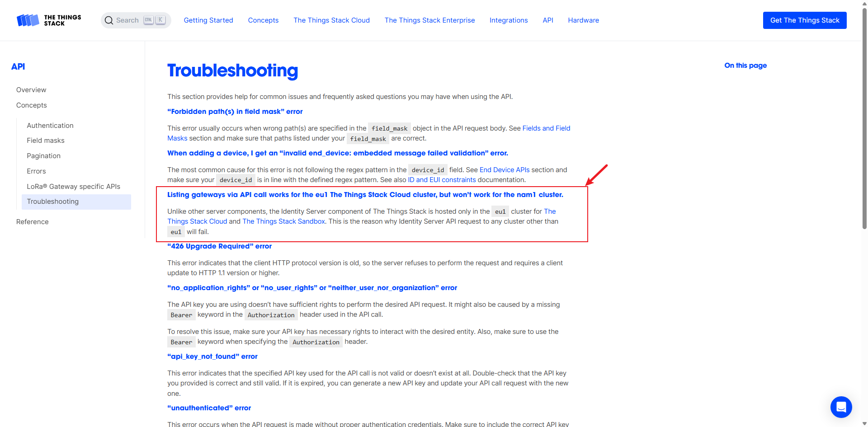Click the unauthenticated error heading
The image size is (868, 427).
[209, 408]
